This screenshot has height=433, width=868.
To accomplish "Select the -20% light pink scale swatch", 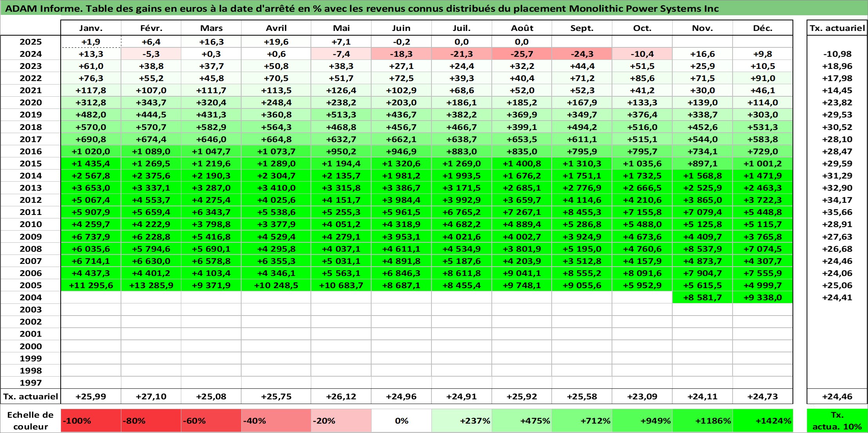I will 341,421.
